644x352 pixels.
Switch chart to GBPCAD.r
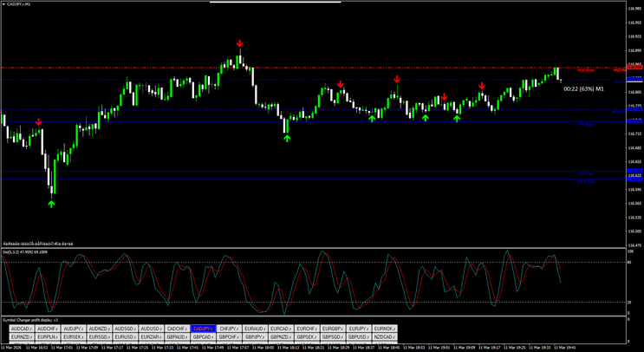204,336
